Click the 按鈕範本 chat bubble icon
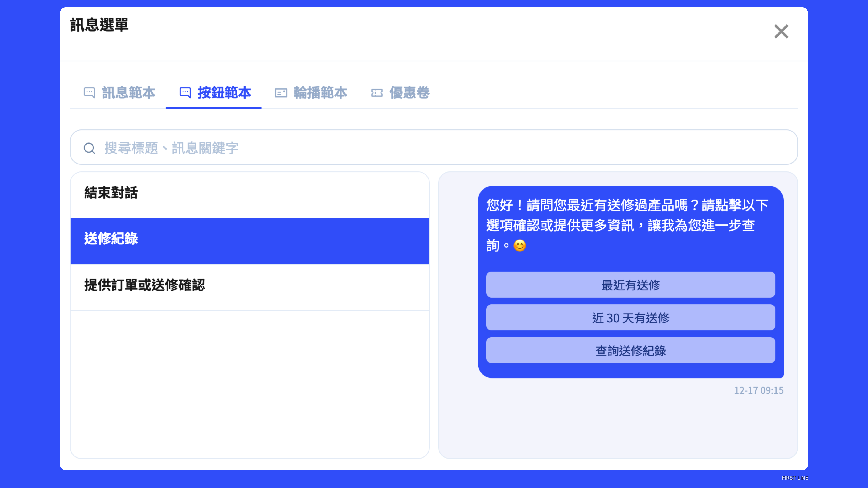Viewport: 868px width, 488px height. pyautogui.click(x=185, y=92)
